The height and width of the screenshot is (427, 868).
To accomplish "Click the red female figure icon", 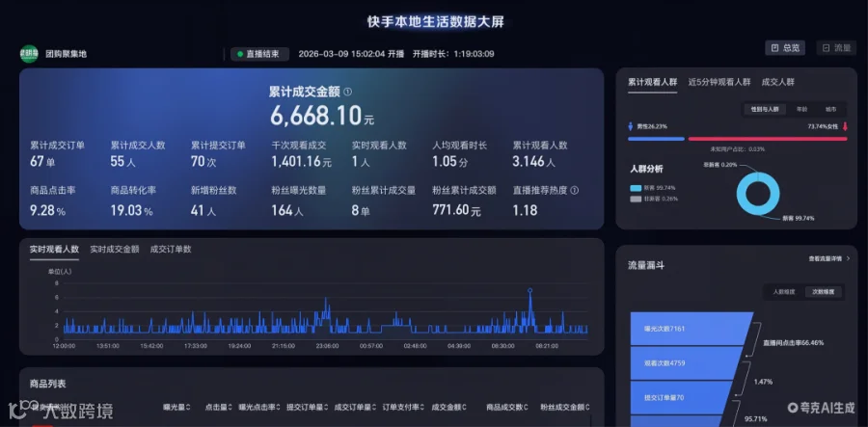I will (x=845, y=126).
